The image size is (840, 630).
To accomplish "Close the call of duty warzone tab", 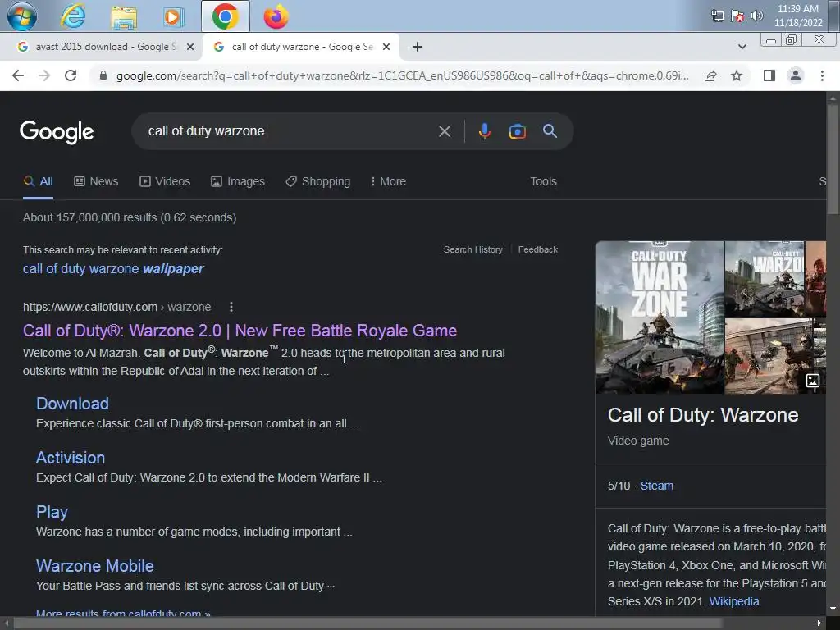I will click(386, 47).
